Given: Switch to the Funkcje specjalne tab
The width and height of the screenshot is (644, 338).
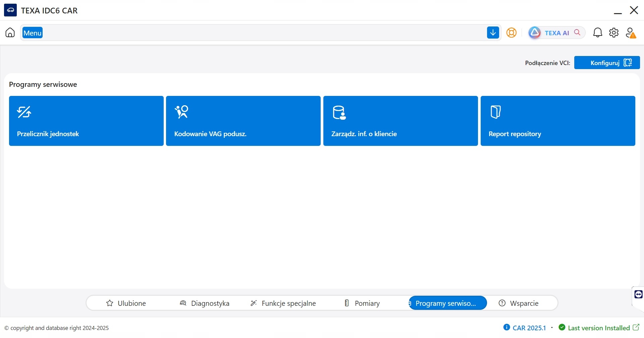Looking at the screenshot, I should click(283, 303).
